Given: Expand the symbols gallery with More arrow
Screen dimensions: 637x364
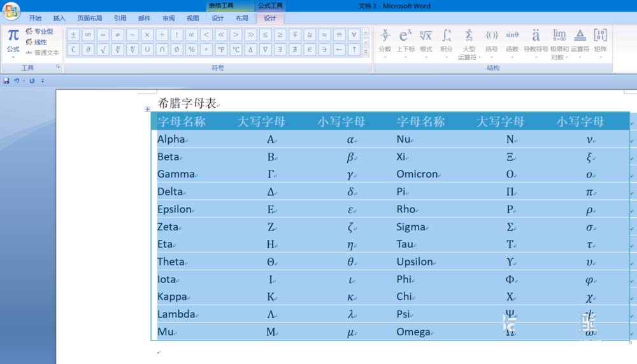Looking at the screenshot, I should pyautogui.click(x=366, y=52).
